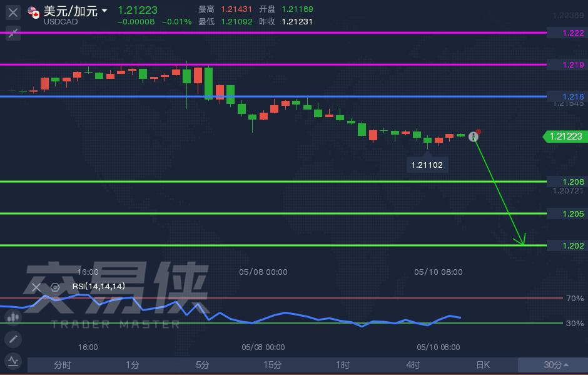
Task: Switch to the 1分 timeframe tab
Action: click(133, 365)
